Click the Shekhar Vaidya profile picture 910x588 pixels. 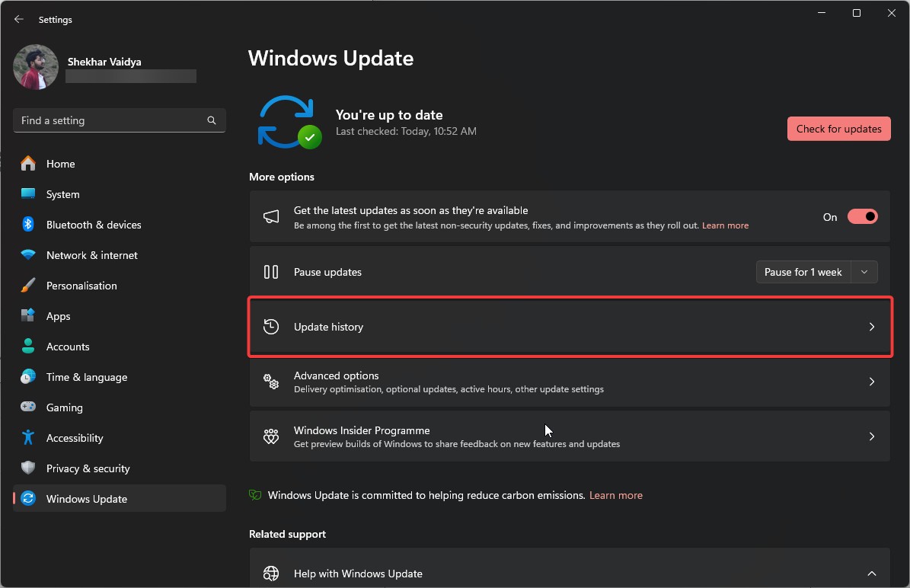35,67
